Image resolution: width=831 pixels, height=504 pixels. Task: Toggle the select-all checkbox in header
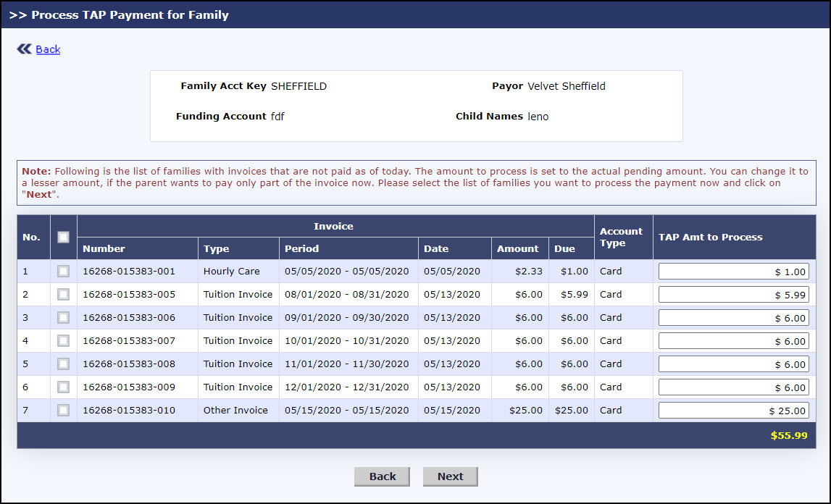[x=63, y=237]
